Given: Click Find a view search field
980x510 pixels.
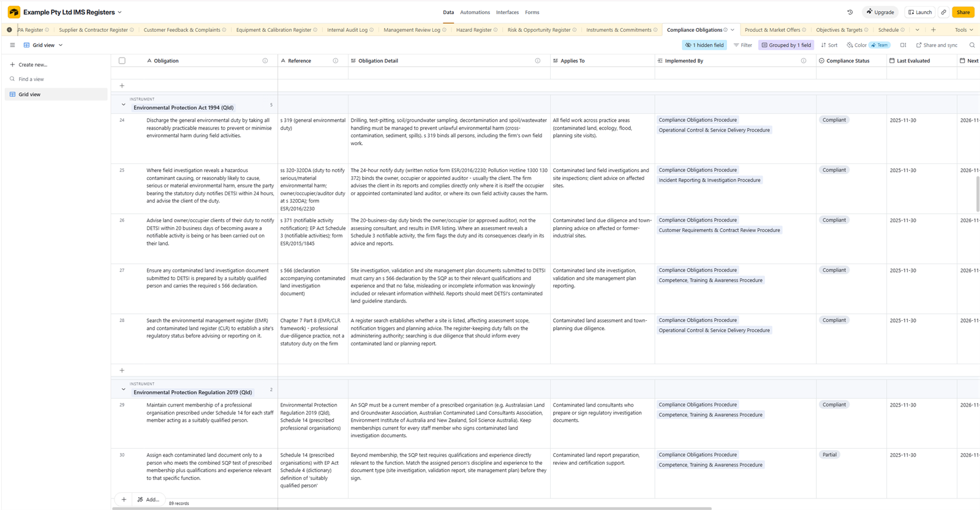Looking at the screenshot, I should pyautogui.click(x=56, y=79).
